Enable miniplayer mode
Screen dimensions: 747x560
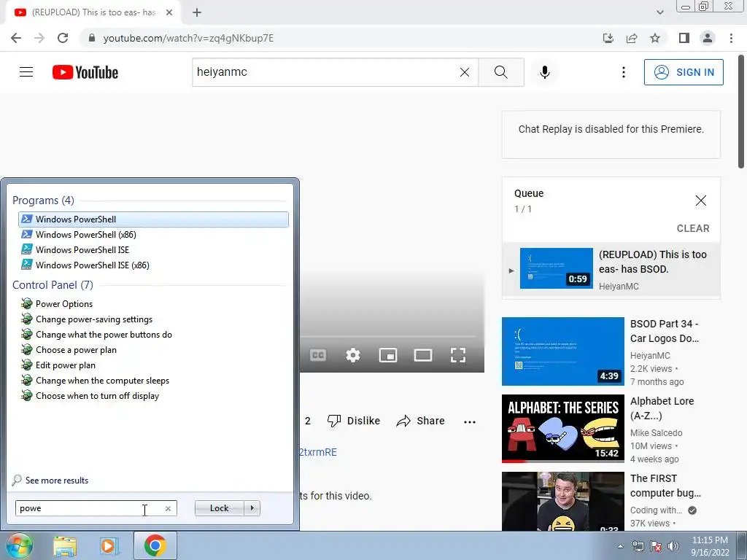(x=388, y=355)
